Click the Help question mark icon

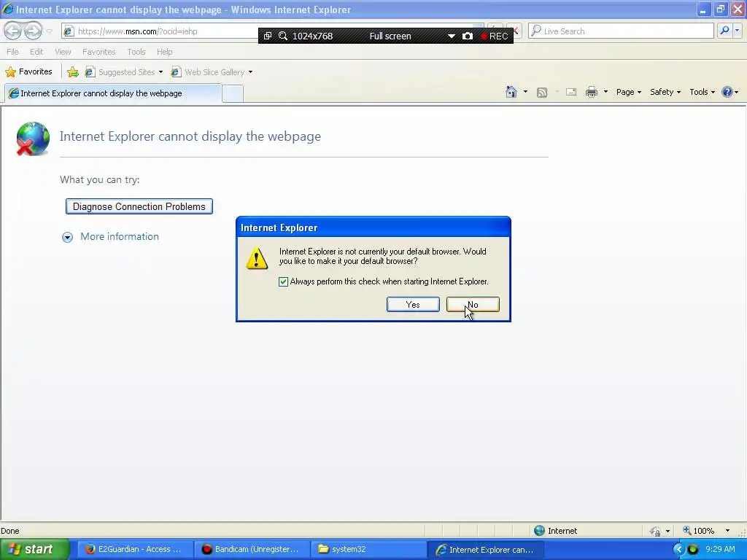coord(727,92)
